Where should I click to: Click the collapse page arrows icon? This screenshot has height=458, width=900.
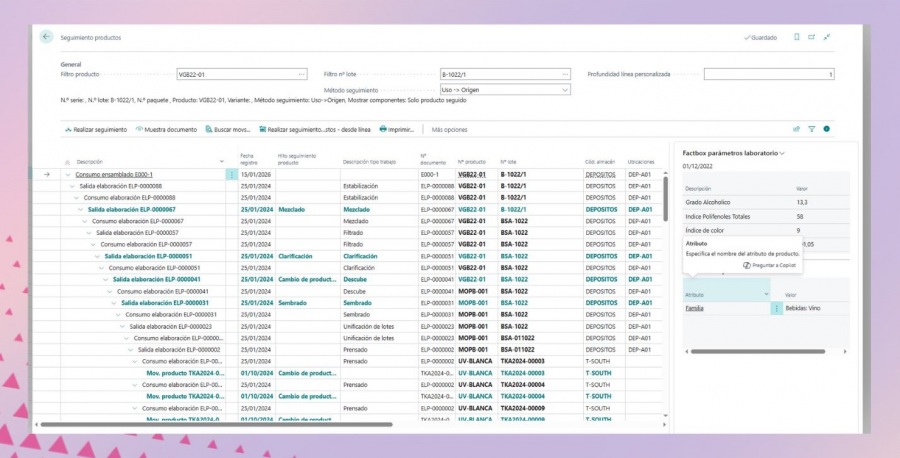(827, 37)
